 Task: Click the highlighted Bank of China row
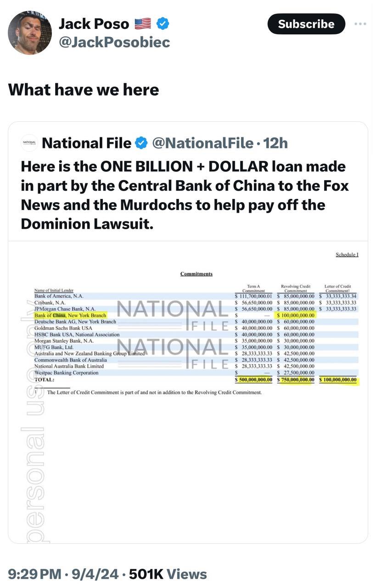click(70, 316)
